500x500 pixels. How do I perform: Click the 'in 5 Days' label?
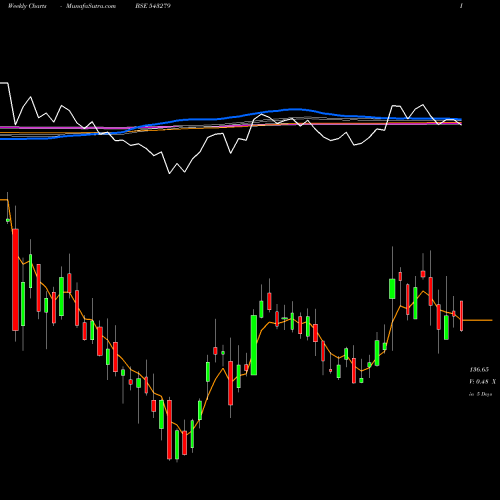(480, 394)
